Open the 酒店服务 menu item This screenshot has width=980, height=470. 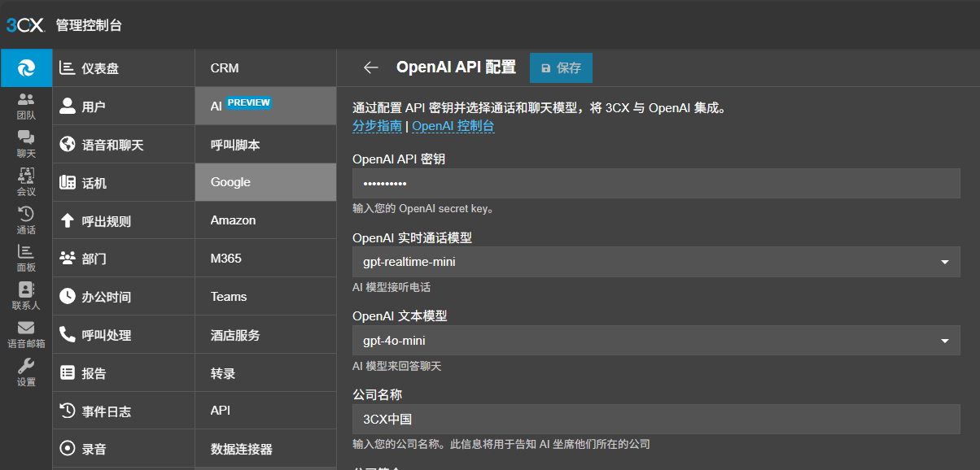pos(265,335)
